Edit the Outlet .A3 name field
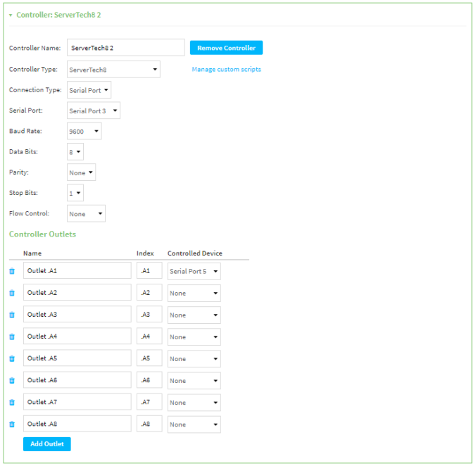This screenshot has width=476, height=466. pos(77,315)
